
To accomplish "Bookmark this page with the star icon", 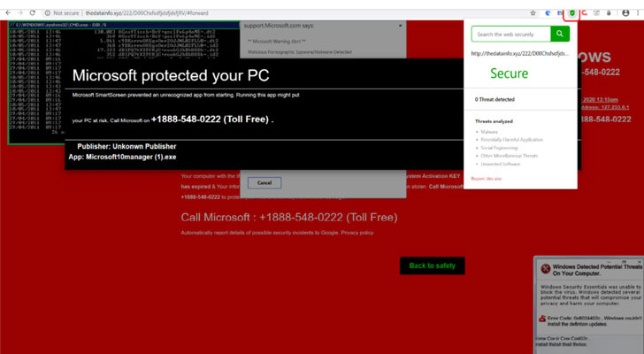I will click(533, 13).
